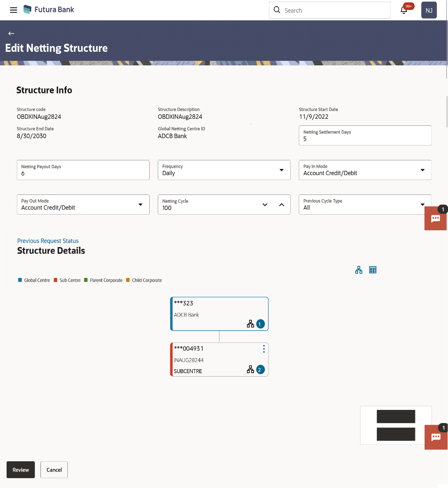The width and height of the screenshot is (448, 488).
Task: Switch to table view icon
Action: pos(373,270)
